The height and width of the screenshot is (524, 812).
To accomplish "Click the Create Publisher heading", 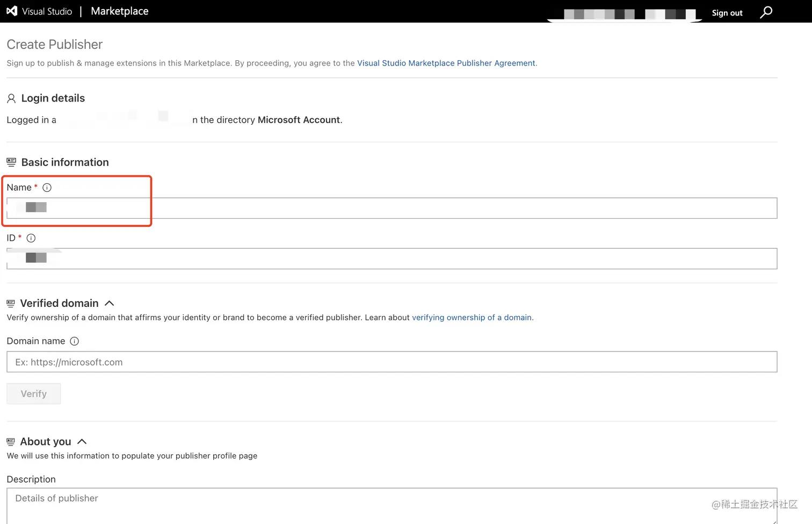I will 55,45.
